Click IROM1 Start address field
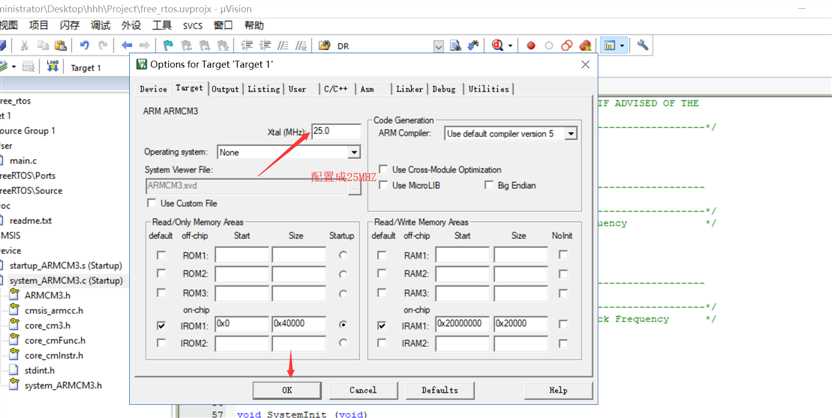Image resolution: width=832 pixels, height=418 pixels. pos(242,324)
